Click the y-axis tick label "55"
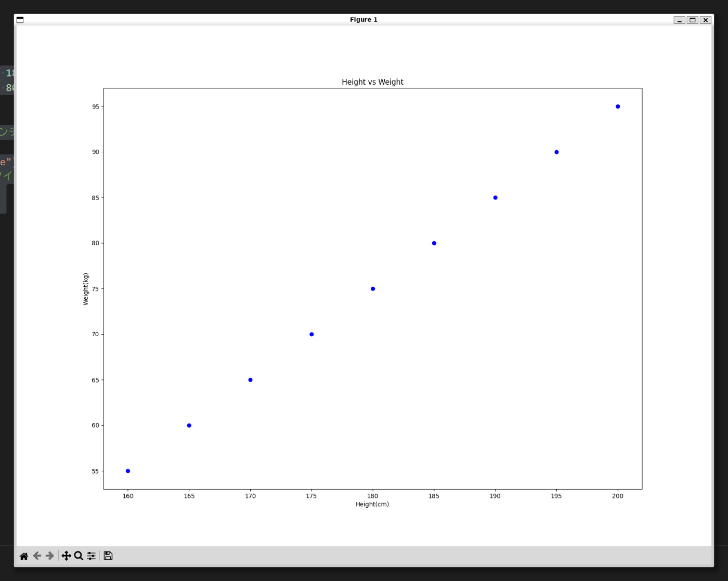Viewport: 728px width, 581px height. coord(95,471)
